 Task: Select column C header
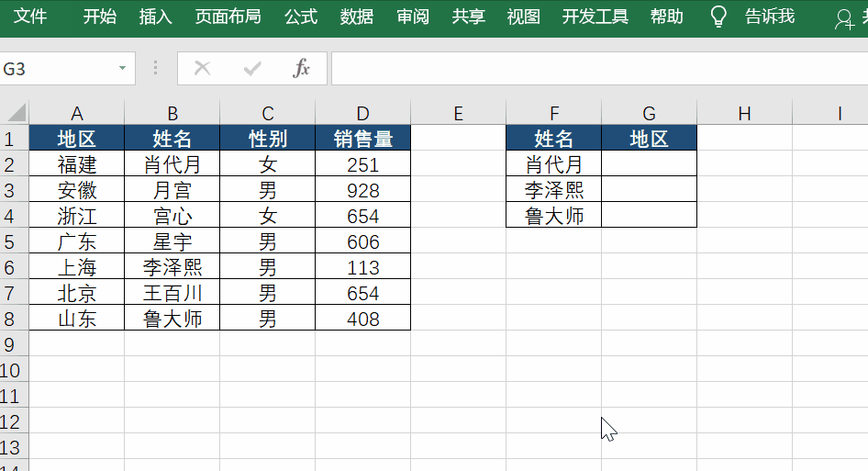267,113
